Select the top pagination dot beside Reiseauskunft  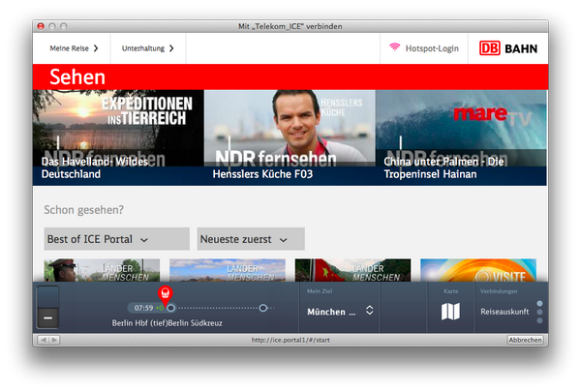539,304
